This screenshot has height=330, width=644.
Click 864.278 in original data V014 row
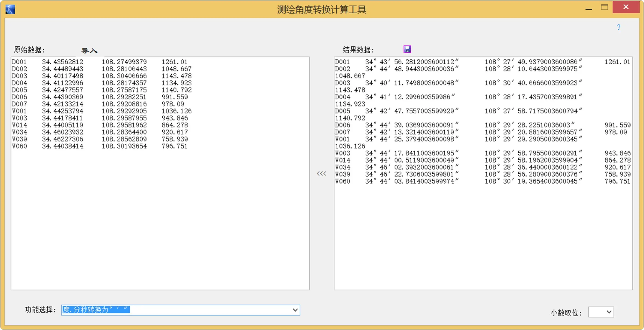click(x=175, y=125)
